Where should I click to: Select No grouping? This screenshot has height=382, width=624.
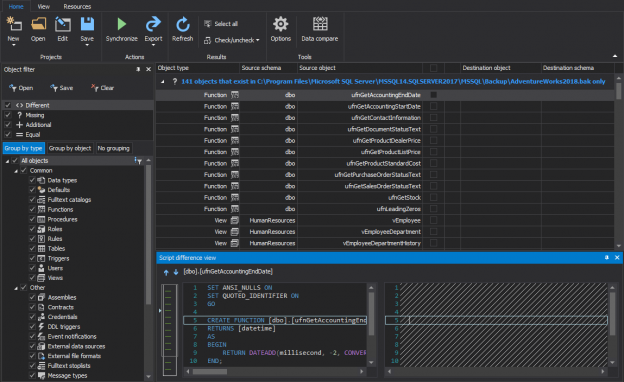[113, 148]
